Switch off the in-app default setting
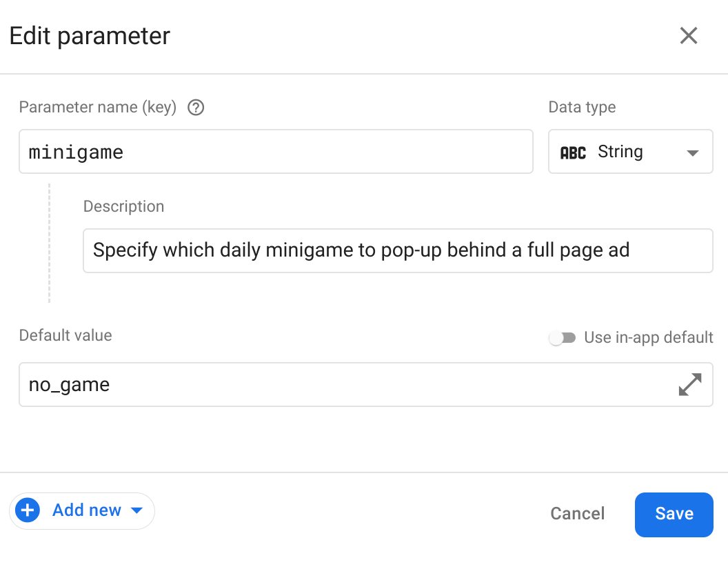Image resolution: width=728 pixels, height=578 pixels. tap(563, 337)
